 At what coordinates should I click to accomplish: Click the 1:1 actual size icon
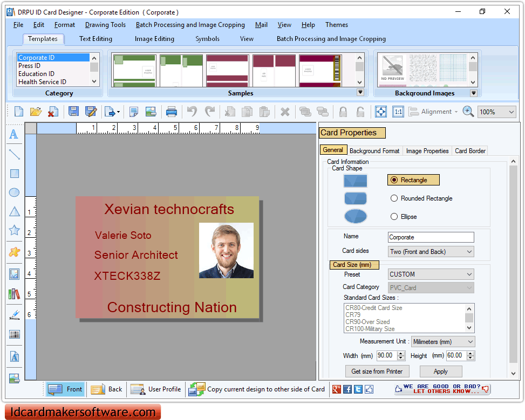tap(398, 112)
